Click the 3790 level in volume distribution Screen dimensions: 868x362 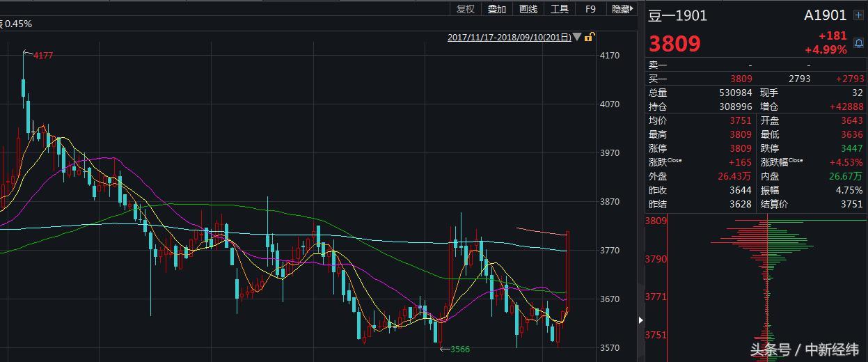(658, 259)
